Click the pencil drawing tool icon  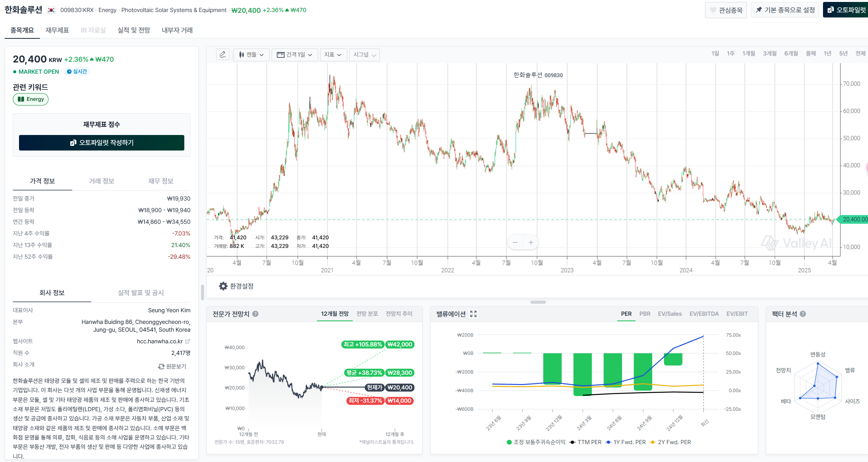click(x=223, y=55)
